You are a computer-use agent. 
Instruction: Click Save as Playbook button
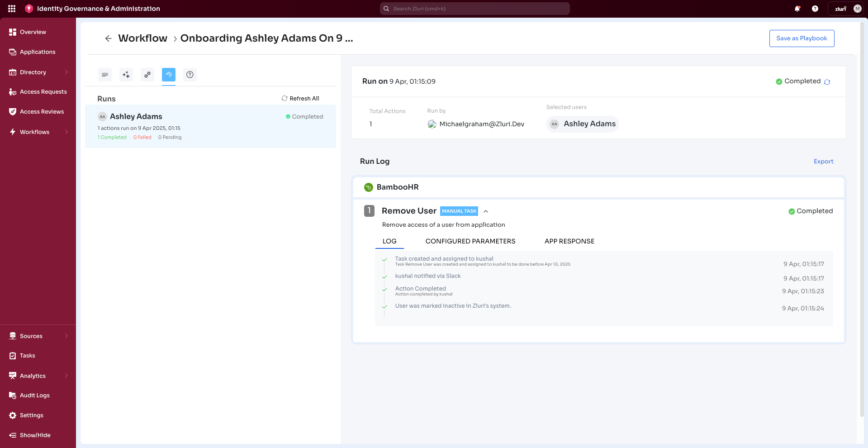[802, 38]
